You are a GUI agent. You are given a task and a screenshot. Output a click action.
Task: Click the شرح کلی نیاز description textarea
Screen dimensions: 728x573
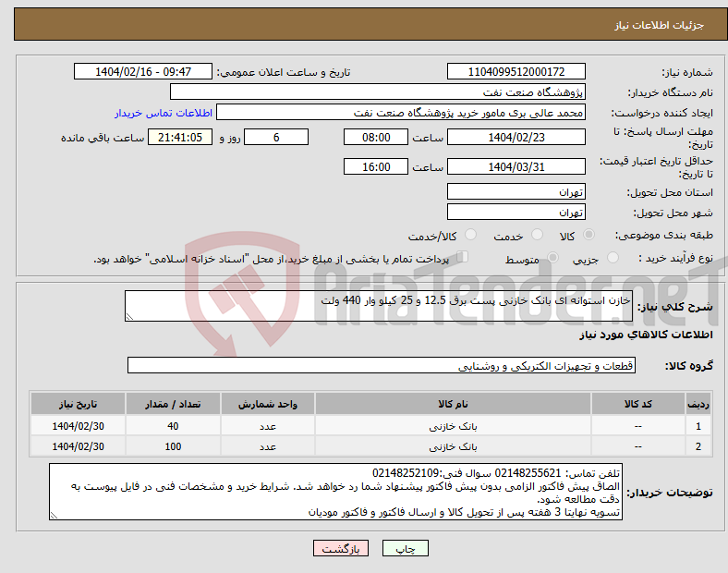point(379,306)
